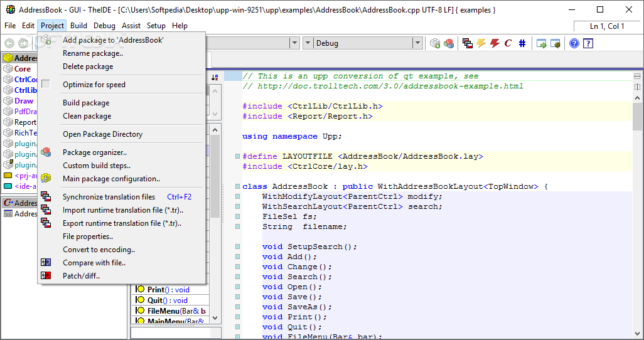Viewport: 644px width, 340px height.
Task: Open the Debug build mode dropdown
Action: (417, 43)
